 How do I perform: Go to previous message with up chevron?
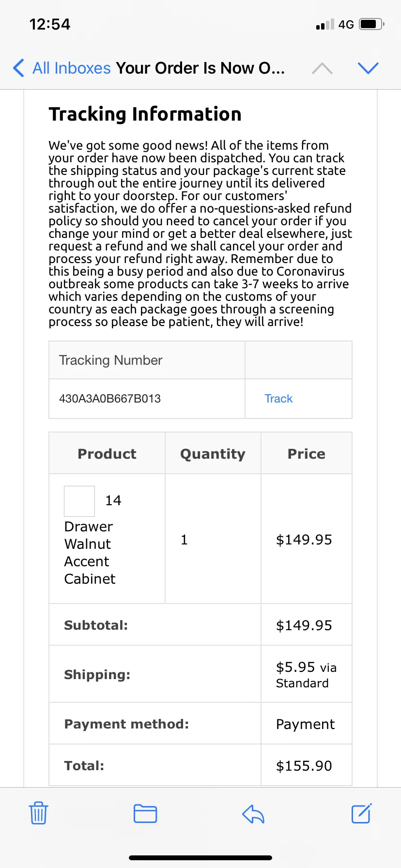322,68
